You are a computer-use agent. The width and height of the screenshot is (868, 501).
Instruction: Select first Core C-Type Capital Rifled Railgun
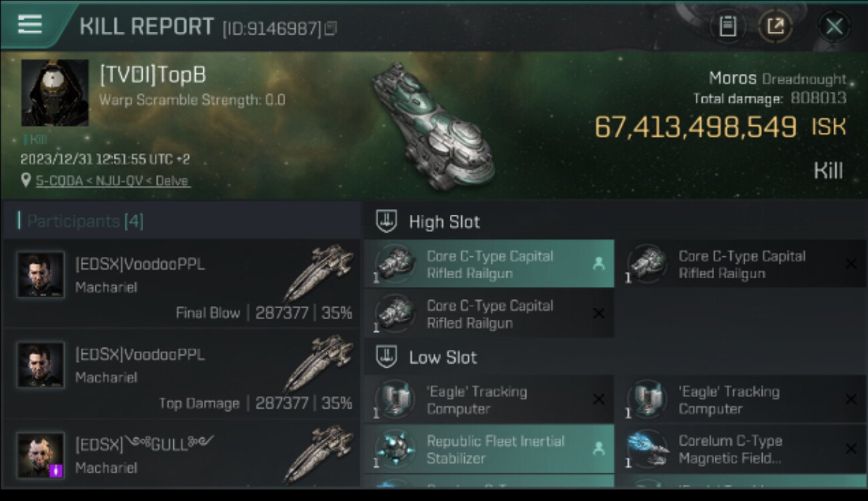point(489,264)
